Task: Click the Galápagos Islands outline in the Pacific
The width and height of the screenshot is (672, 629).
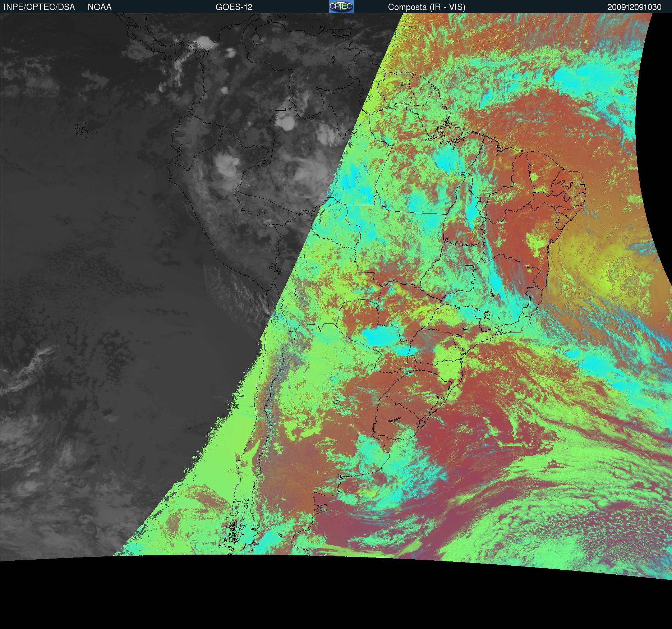Action: pos(85,130)
